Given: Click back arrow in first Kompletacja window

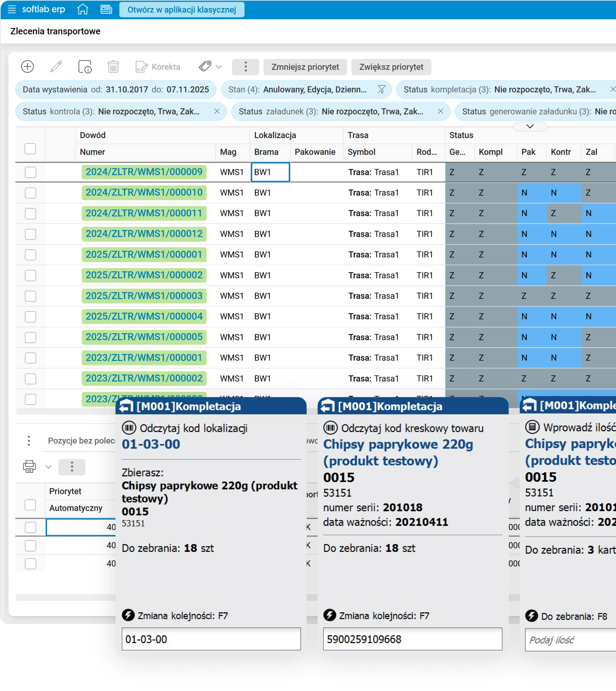Looking at the screenshot, I should pyautogui.click(x=126, y=406).
